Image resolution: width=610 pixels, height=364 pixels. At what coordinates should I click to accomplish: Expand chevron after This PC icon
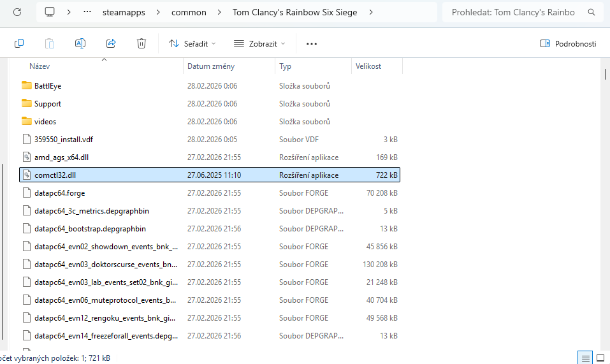(x=69, y=12)
